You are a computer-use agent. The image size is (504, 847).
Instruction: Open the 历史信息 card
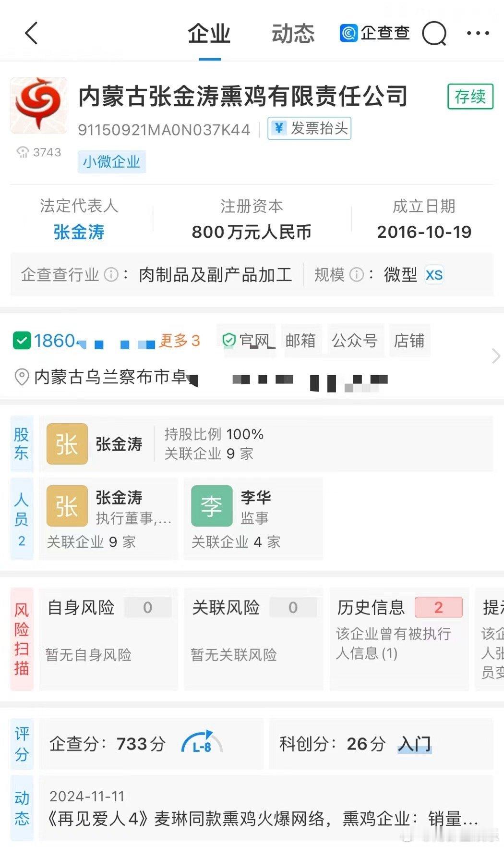(x=399, y=639)
